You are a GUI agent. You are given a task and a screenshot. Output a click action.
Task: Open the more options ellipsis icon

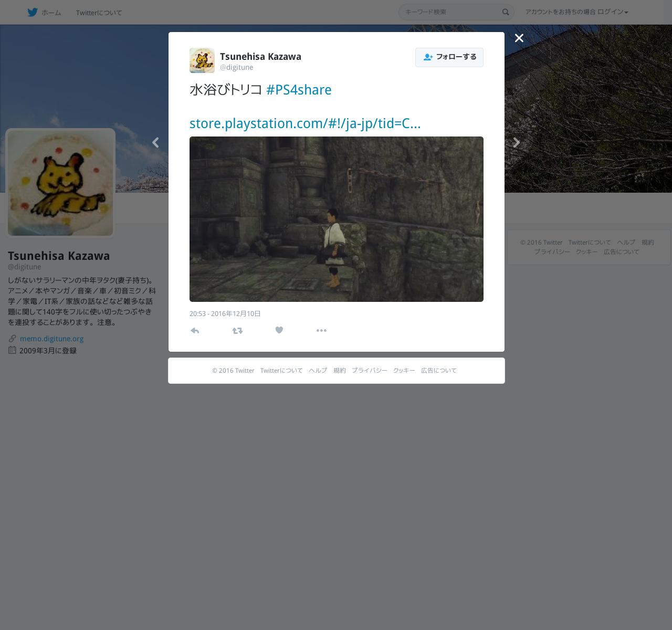pos(321,330)
